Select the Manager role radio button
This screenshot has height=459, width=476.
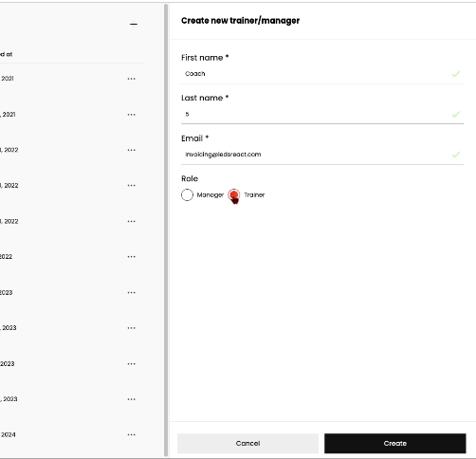[187, 194]
